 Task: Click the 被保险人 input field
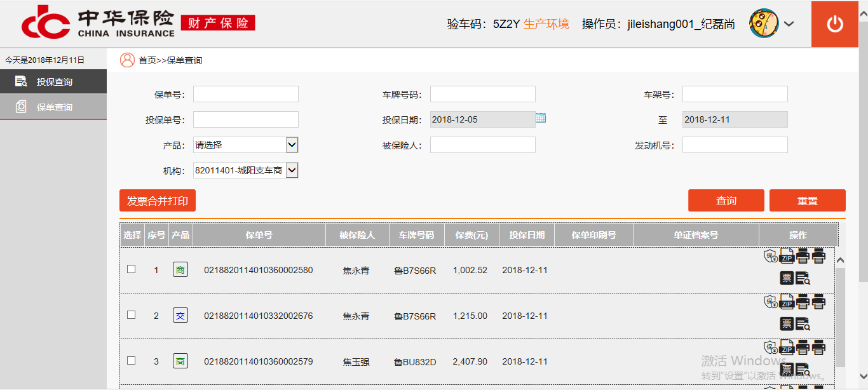click(x=483, y=145)
